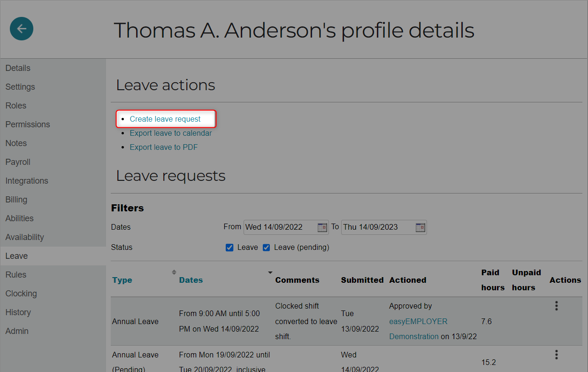Click the 15.2 paid hours value
Screen dimensions: 588x372
tap(489, 363)
